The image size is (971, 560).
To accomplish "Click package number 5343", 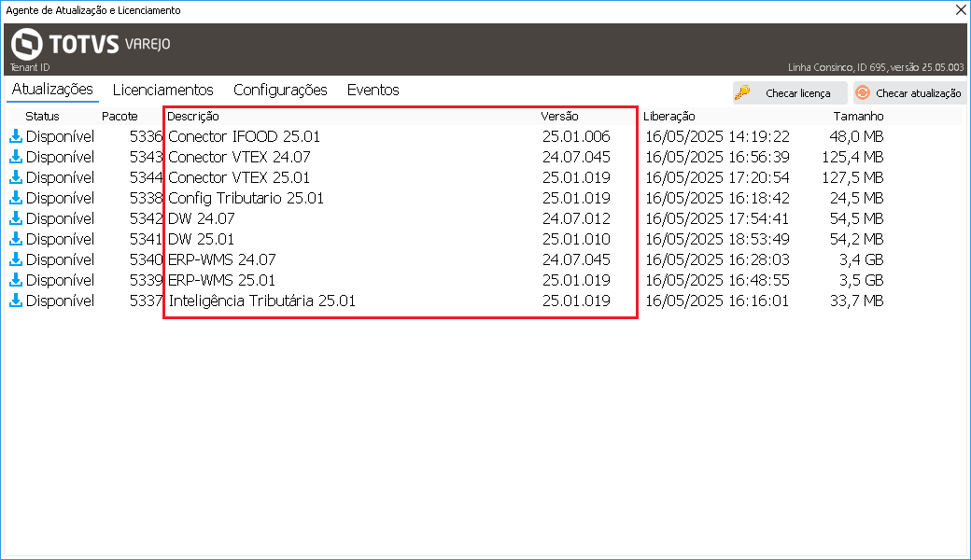I will click(146, 157).
